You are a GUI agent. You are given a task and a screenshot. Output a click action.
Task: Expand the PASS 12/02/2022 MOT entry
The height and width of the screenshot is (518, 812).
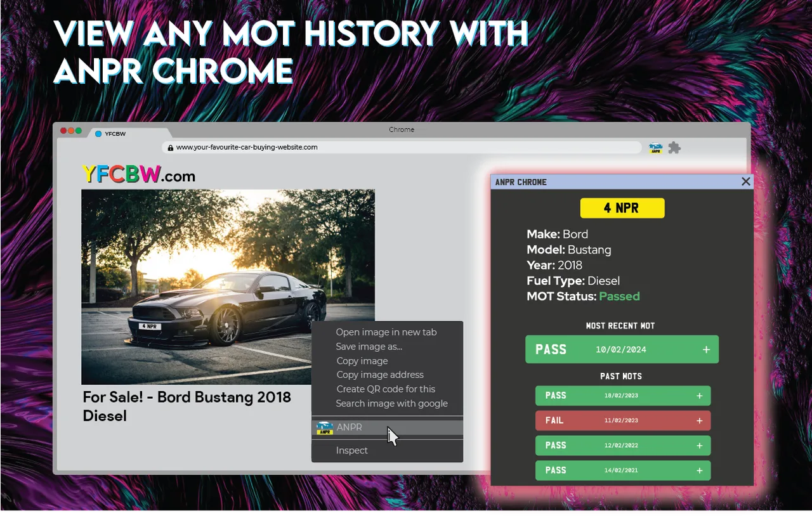[700, 446]
